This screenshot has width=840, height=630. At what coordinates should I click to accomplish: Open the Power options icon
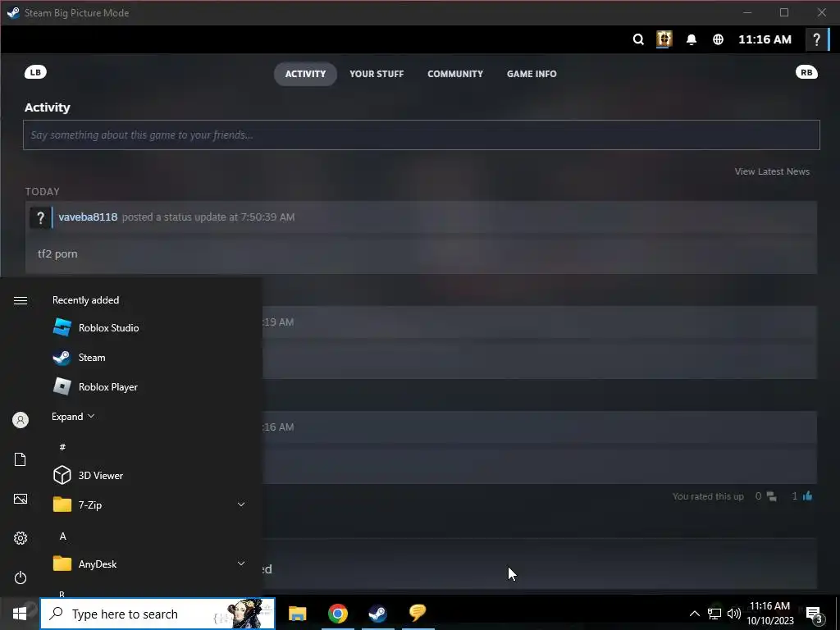point(21,577)
